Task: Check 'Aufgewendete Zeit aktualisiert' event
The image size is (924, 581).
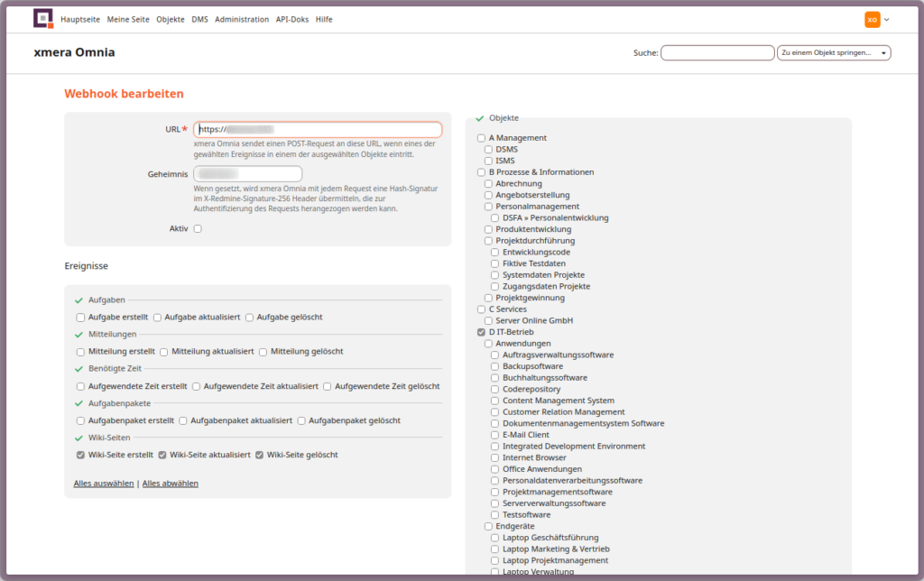Action: pos(196,386)
